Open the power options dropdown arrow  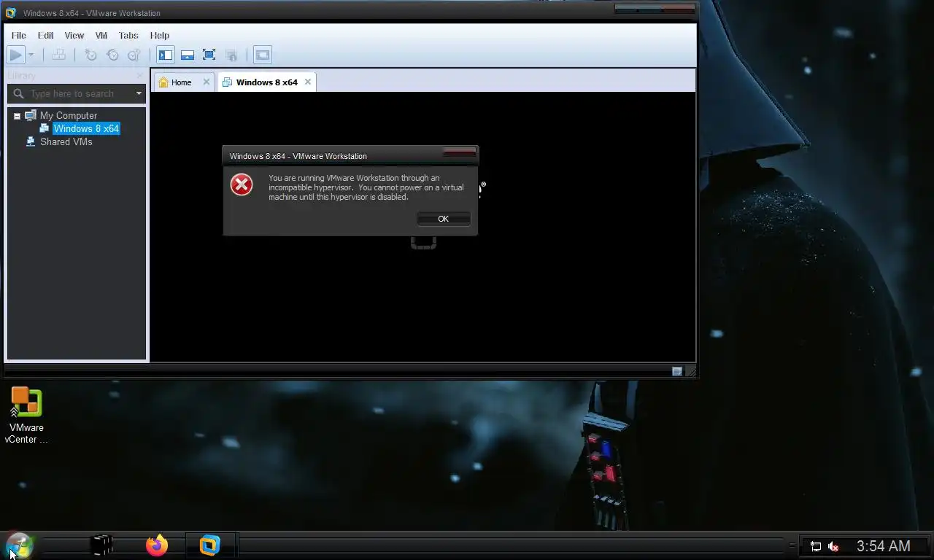tap(31, 55)
